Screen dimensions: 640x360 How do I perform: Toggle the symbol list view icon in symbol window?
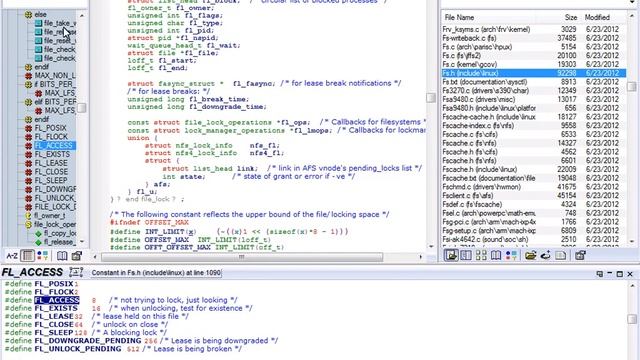pyautogui.click(x=28, y=256)
